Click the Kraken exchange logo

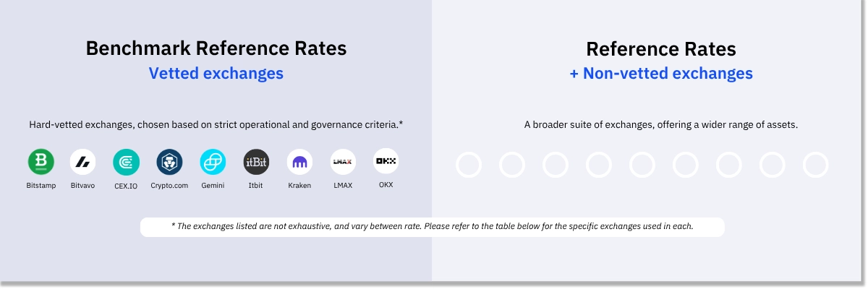[299, 163]
